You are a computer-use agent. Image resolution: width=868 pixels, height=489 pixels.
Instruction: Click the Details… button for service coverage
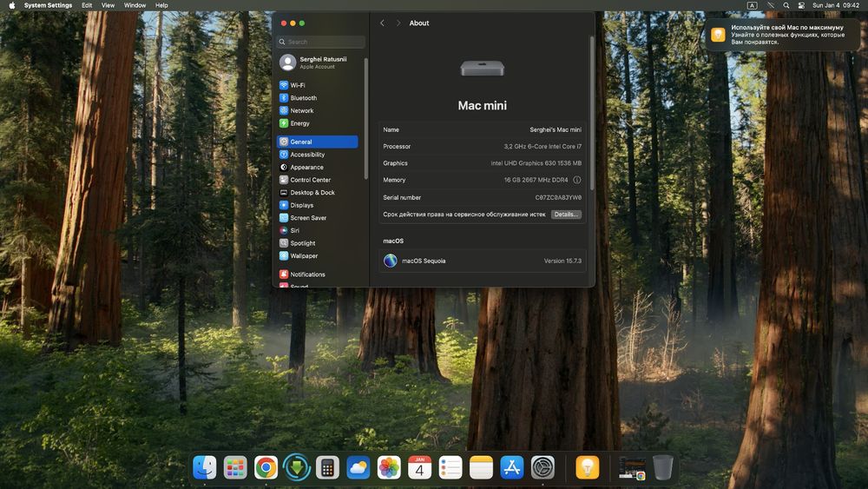point(566,215)
